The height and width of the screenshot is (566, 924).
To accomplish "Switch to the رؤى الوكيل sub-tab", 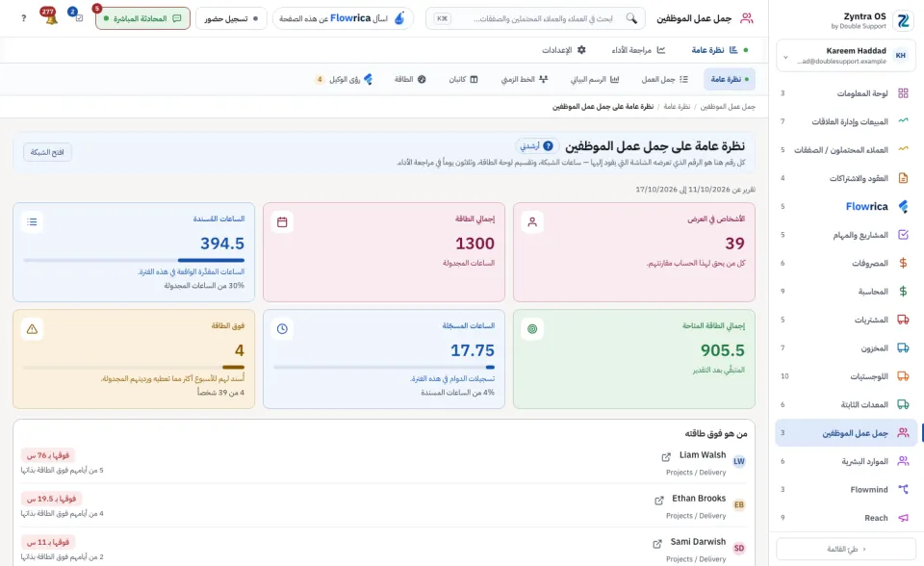I will point(345,79).
